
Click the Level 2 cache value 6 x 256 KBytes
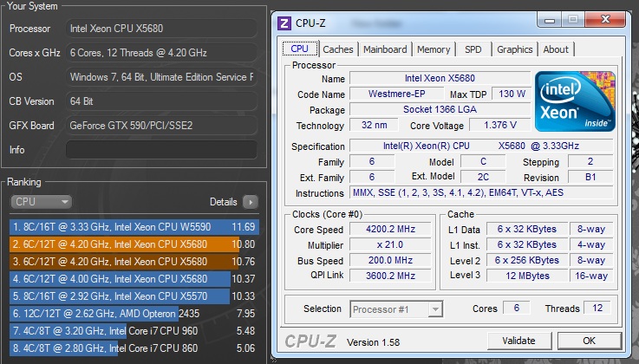tap(527, 260)
